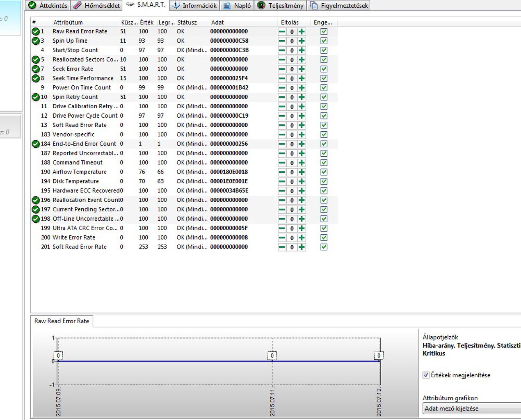
Task: Toggle enable checkbox for Airflow Temperature
Action: pos(324,172)
